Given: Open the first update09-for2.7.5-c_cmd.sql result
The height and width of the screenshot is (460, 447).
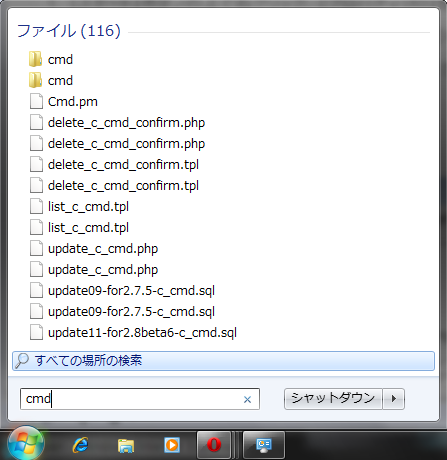Looking at the screenshot, I should (131, 291).
